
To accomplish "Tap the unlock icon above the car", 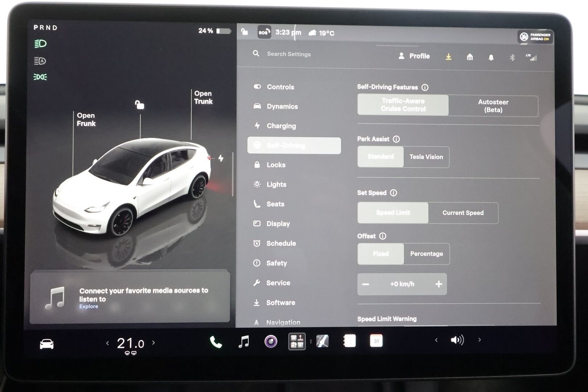I will [139, 105].
